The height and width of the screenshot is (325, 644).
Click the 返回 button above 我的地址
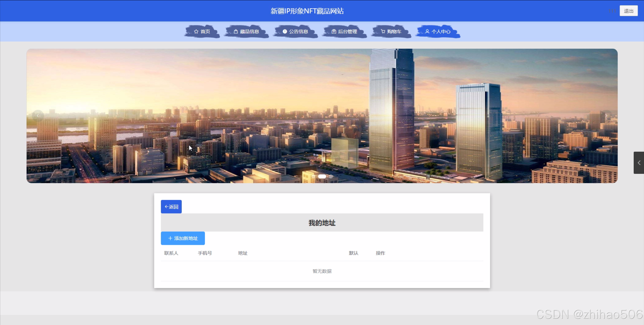[x=171, y=206]
